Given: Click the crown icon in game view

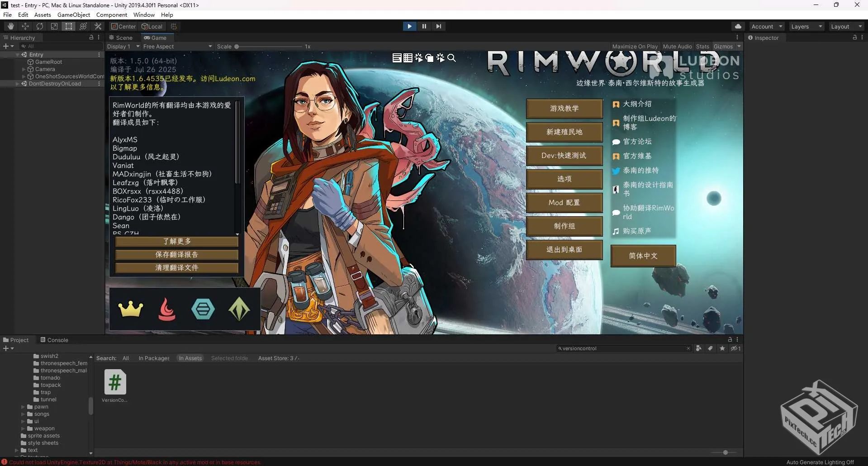Looking at the screenshot, I should pos(131,309).
